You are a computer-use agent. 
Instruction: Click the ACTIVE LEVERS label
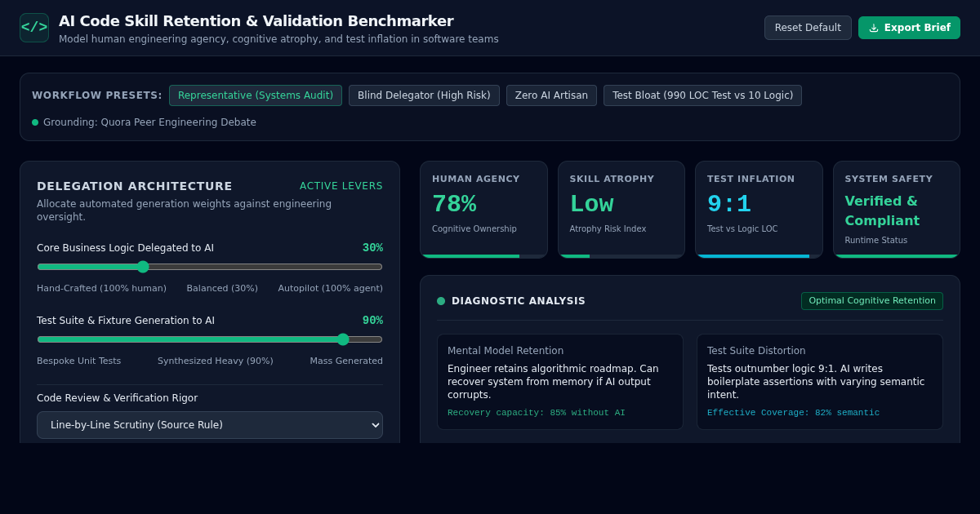click(x=341, y=186)
